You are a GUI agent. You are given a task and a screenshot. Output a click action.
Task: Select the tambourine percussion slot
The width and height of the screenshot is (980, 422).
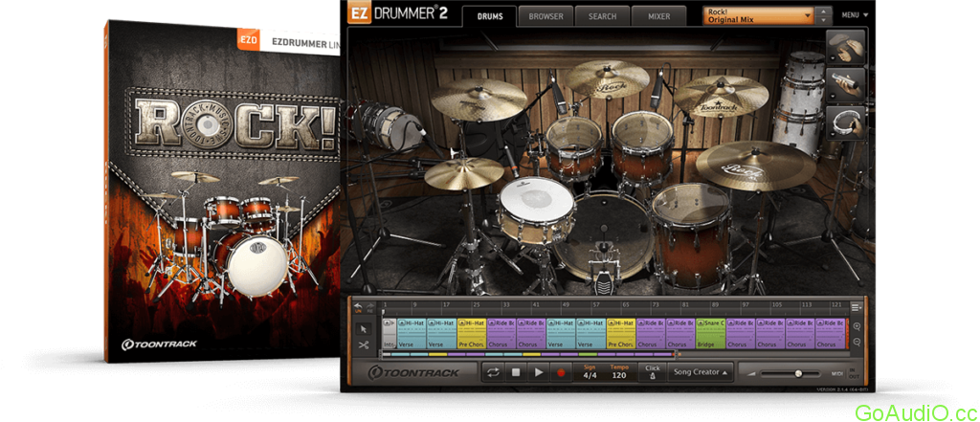click(846, 122)
